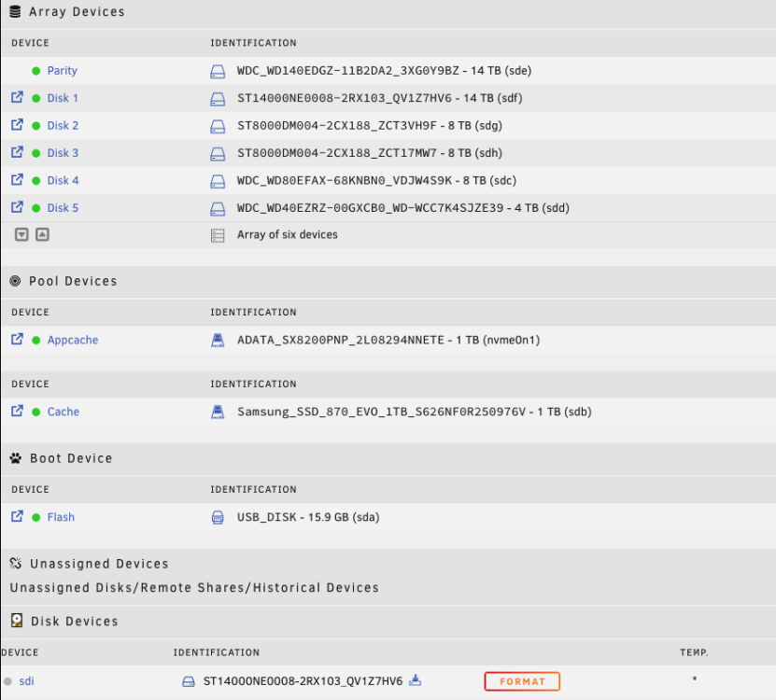Open the Cache pool link
Screen dimensions: 776x700
point(63,412)
